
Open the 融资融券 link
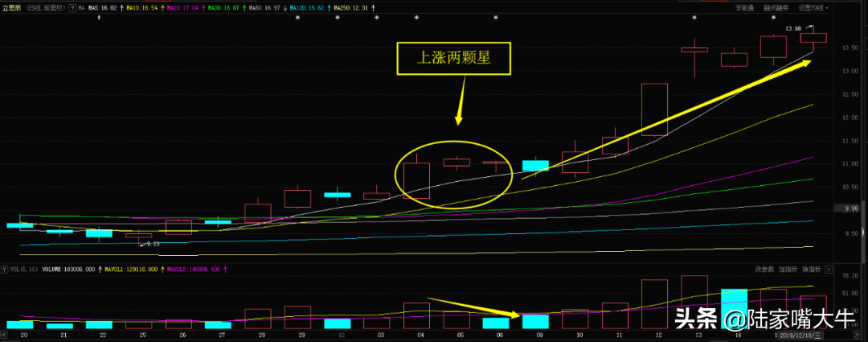point(776,8)
